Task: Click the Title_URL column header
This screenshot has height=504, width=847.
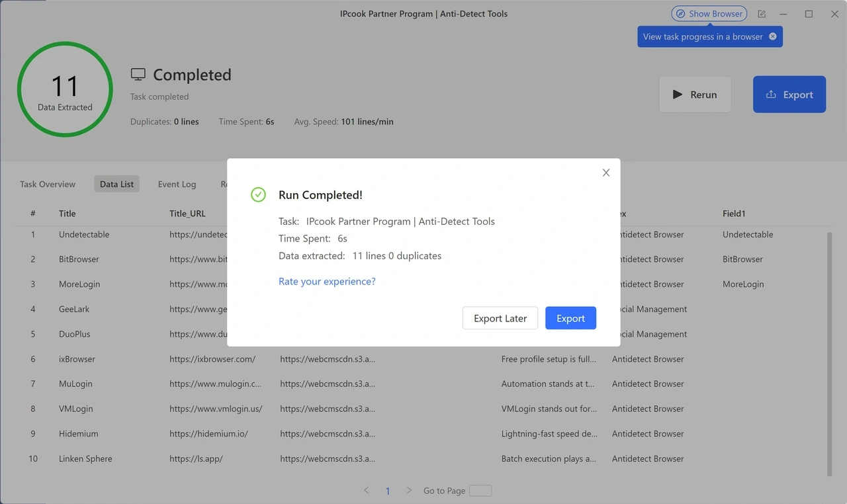Action: pyautogui.click(x=187, y=214)
